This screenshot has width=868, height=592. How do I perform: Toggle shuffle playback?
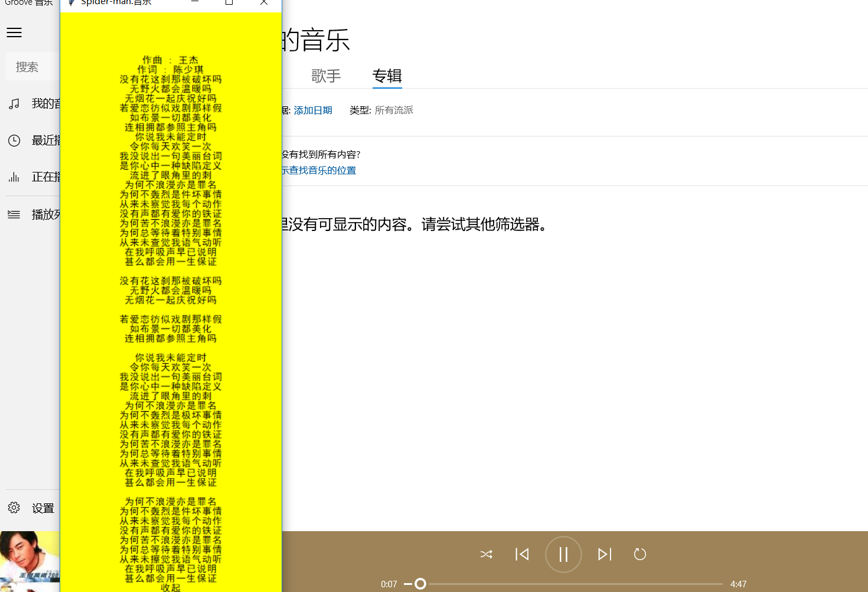coord(486,554)
